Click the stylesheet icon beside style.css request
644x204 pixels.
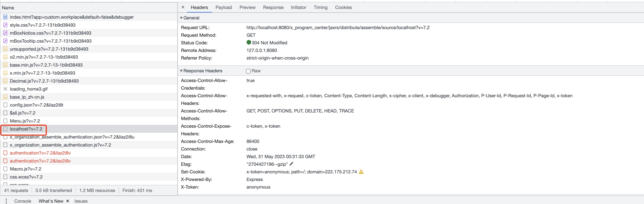tap(5, 25)
